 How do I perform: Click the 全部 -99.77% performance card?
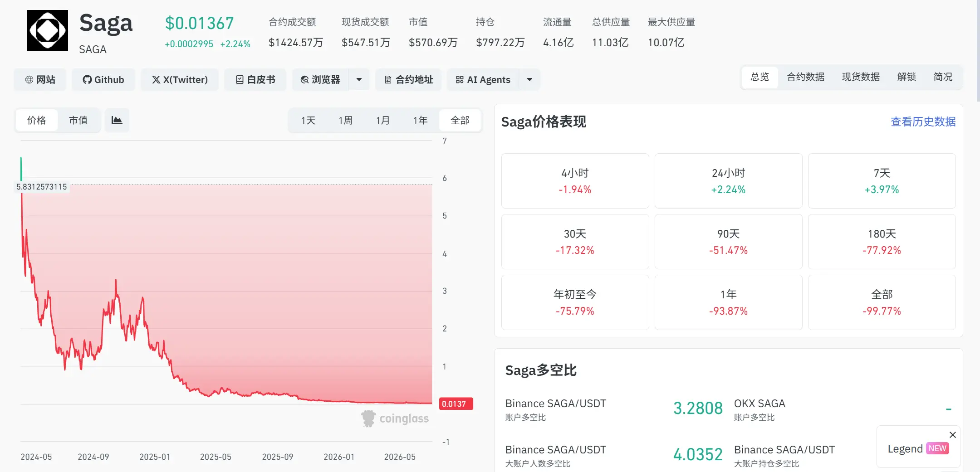pyautogui.click(x=882, y=302)
